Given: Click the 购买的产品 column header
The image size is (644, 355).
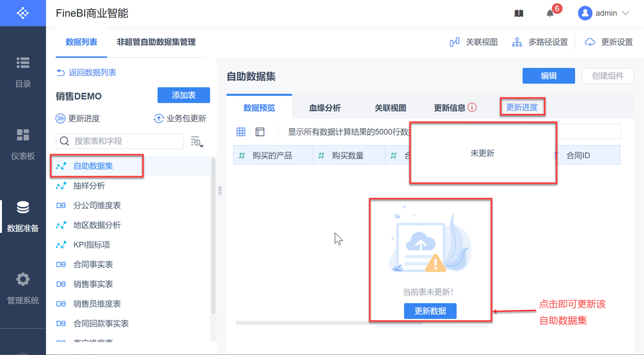Looking at the screenshot, I should 273,156.
